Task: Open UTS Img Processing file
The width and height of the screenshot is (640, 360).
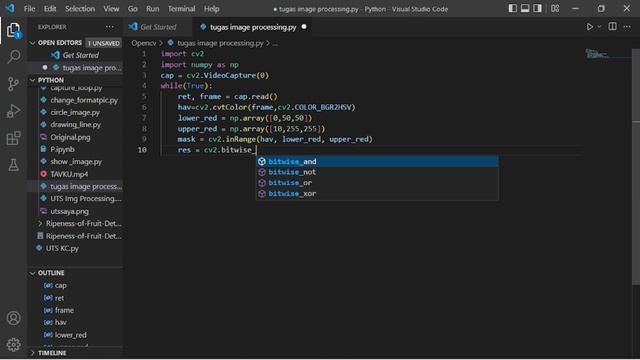Action: point(76,199)
